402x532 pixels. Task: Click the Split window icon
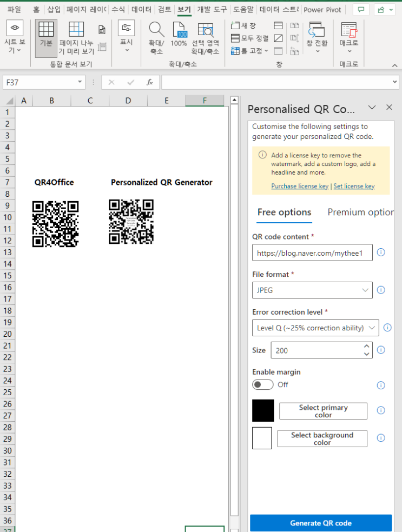[278, 25]
